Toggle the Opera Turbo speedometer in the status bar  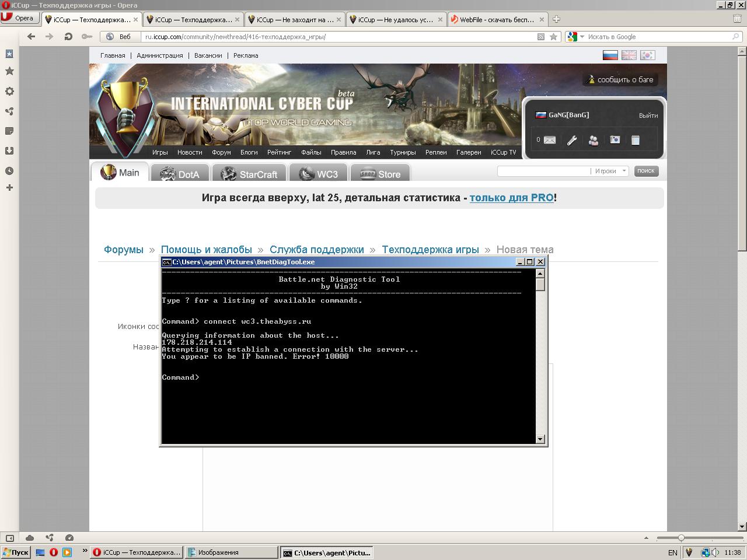(x=69, y=538)
